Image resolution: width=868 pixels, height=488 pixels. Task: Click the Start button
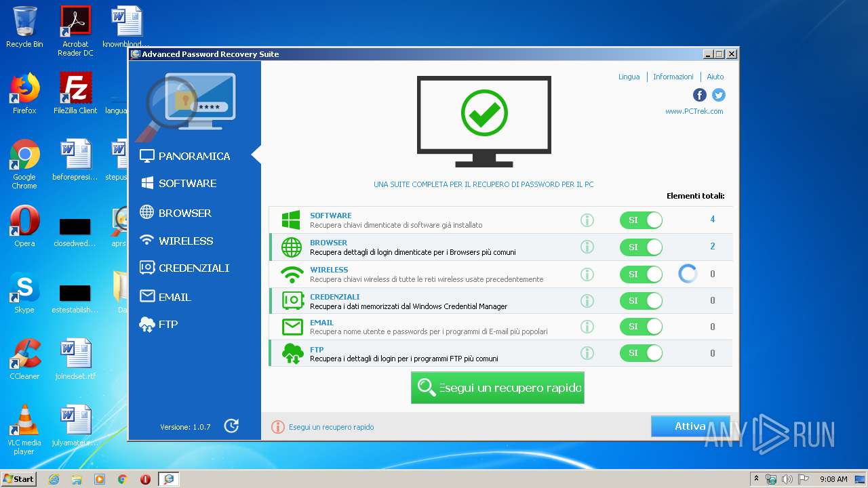pos(18,479)
